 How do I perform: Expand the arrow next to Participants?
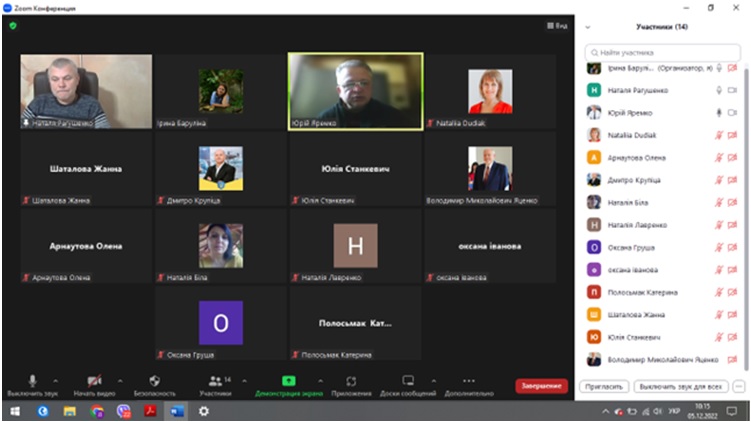[244, 381]
